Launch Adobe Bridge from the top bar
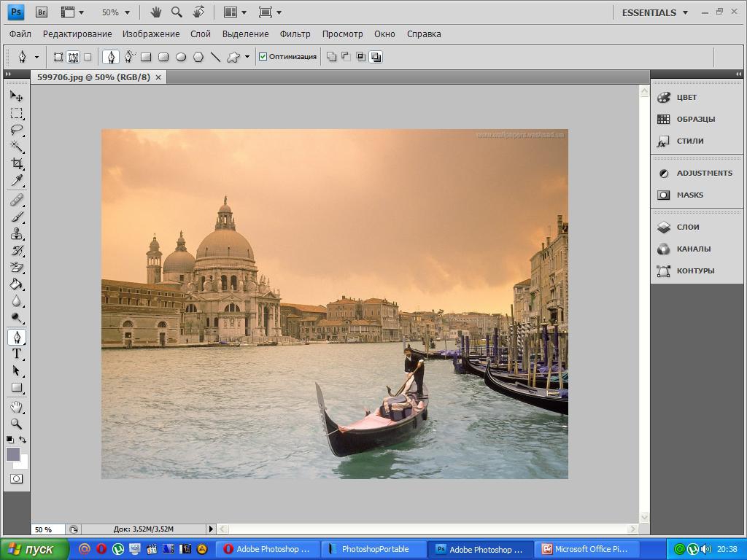 (42, 12)
